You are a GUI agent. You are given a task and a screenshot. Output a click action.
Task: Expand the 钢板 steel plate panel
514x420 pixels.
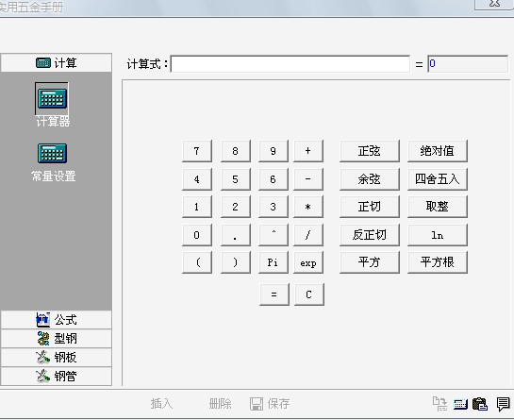56,358
